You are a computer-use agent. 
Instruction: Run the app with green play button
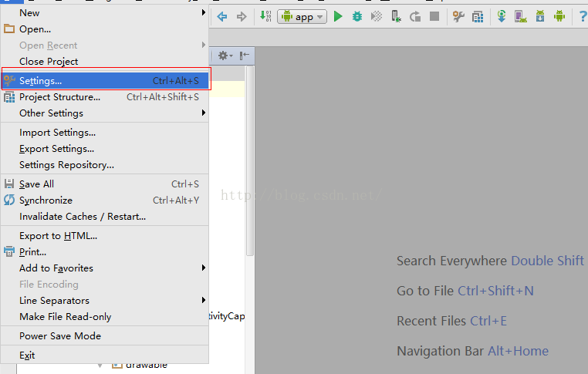pyautogui.click(x=338, y=16)
